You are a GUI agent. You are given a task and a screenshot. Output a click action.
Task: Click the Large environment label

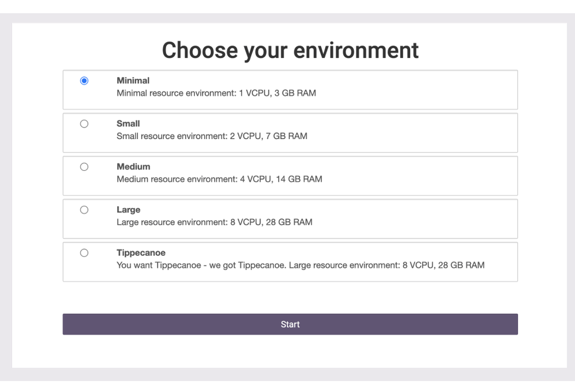click(x=129, y=210)
